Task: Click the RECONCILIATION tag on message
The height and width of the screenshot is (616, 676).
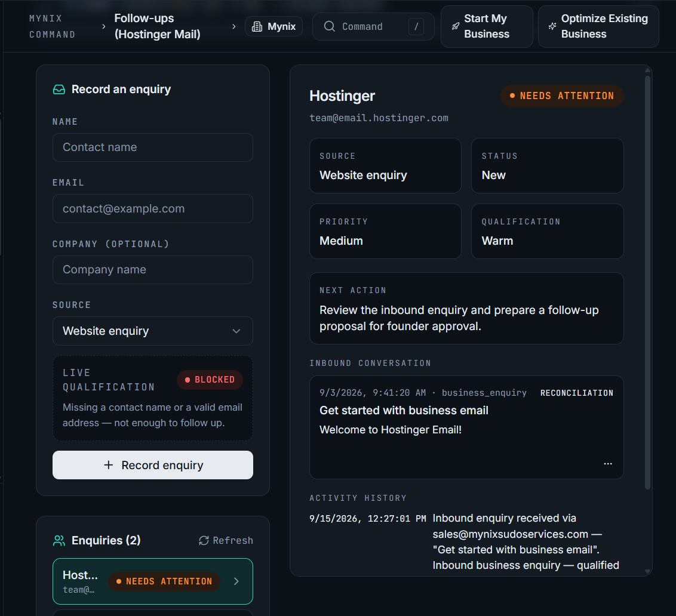Action: [x=576, y=393]
